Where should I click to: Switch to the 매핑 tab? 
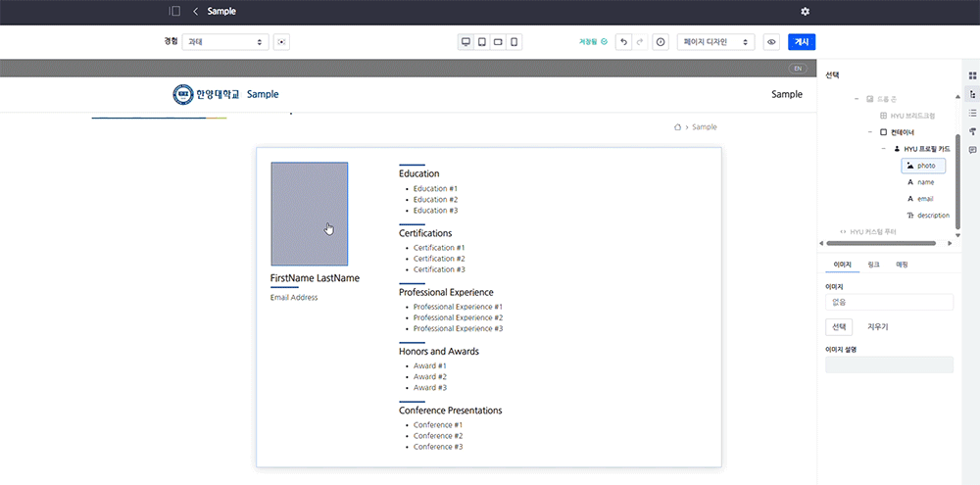902,265
